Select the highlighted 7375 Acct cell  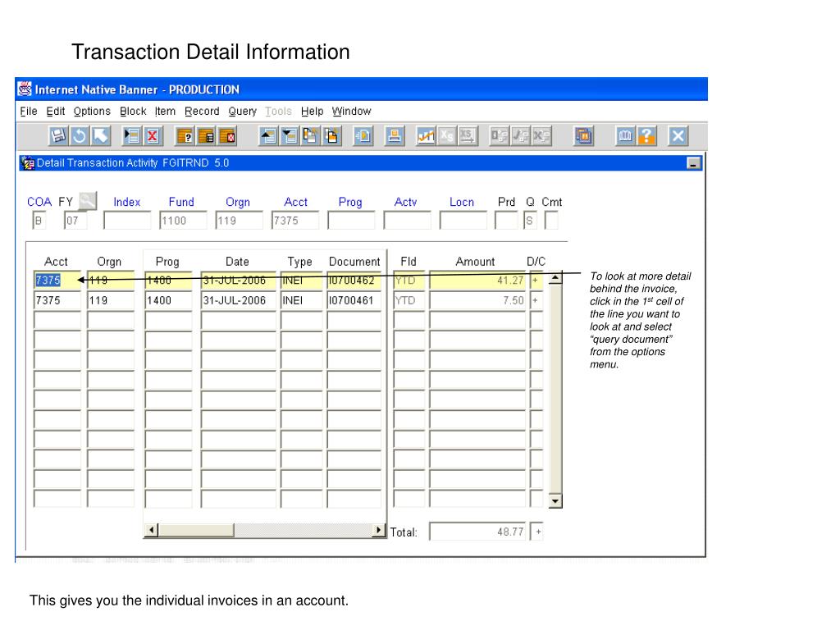57,281
